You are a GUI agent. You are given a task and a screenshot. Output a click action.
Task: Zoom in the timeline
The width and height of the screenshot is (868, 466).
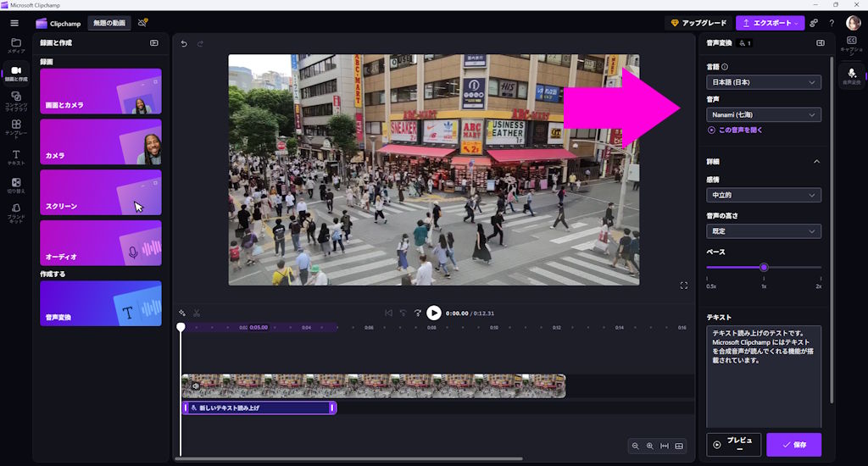650,446
